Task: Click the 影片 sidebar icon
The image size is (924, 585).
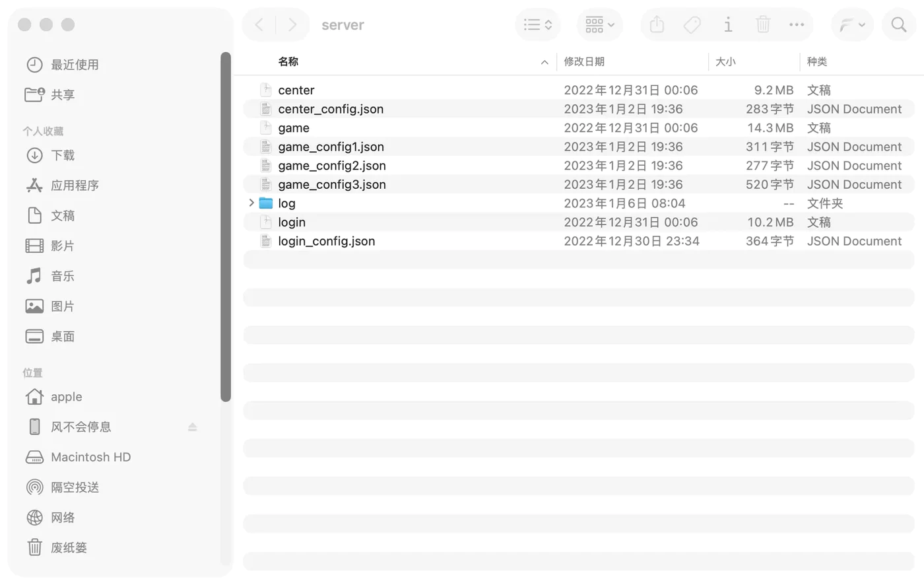Action: tap(34, 246)
